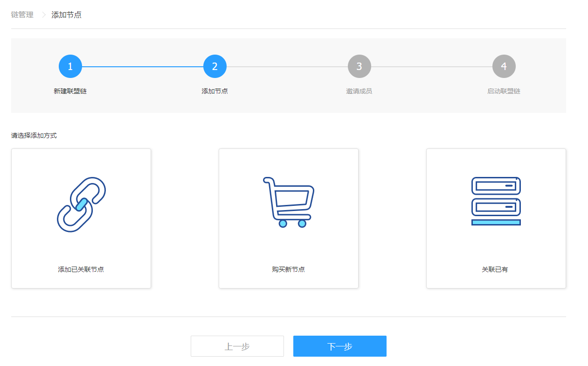Select the 添加已关联节点 card label
Image resolution: width=588 pixels, height=366 pixels.
[x=81, y=269]
